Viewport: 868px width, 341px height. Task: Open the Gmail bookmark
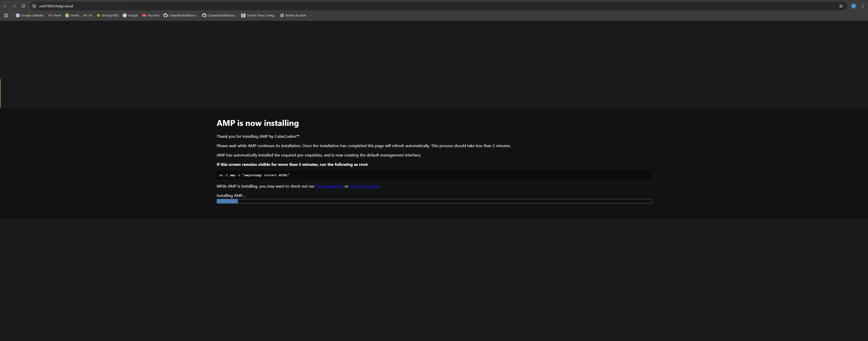(x=54, y=15)
